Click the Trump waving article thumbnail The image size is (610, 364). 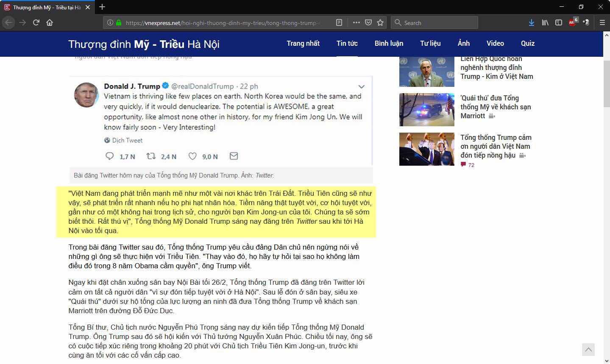pyautogui.click(x=427, y=149)
